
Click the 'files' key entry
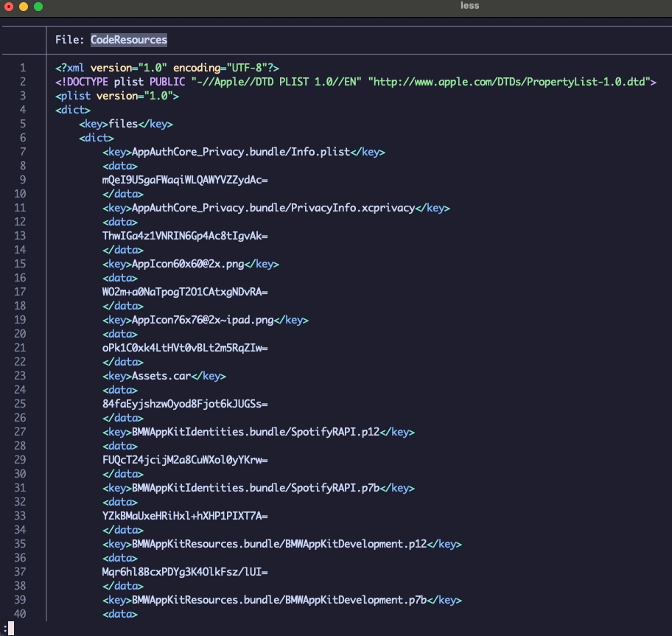(x=126, y=124)
